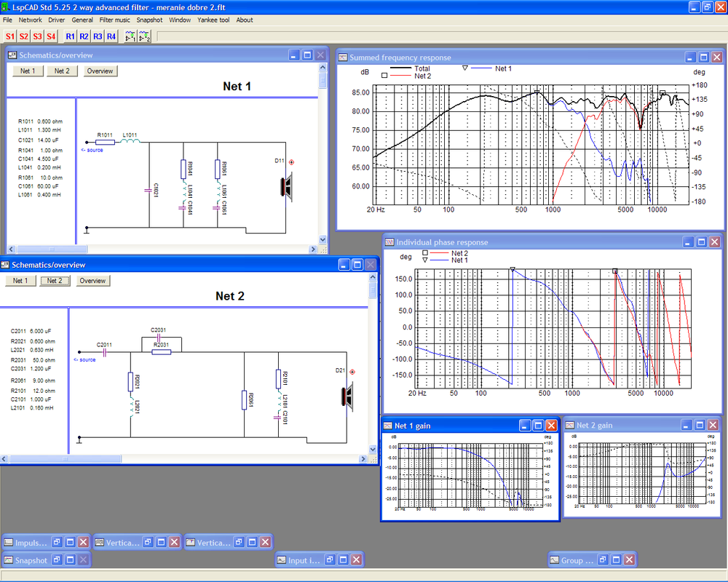Click the red S4 toolbar button
This screenshot has width=728, height=582.
[51, 36]
